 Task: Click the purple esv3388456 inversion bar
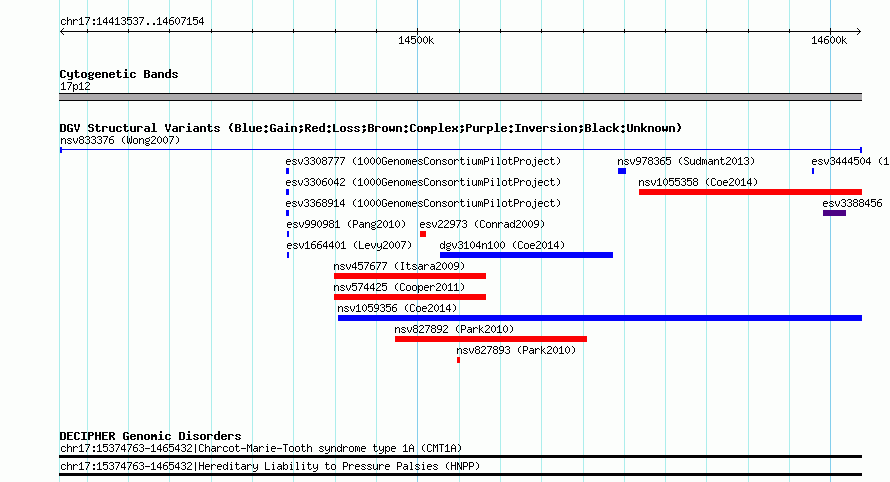coord(834,213)
